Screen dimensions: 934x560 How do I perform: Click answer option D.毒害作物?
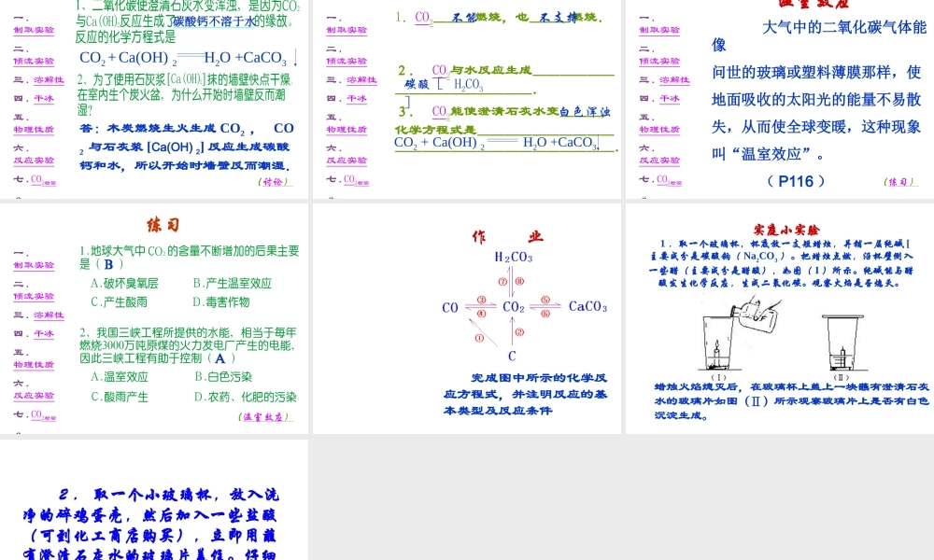point(221,301)
